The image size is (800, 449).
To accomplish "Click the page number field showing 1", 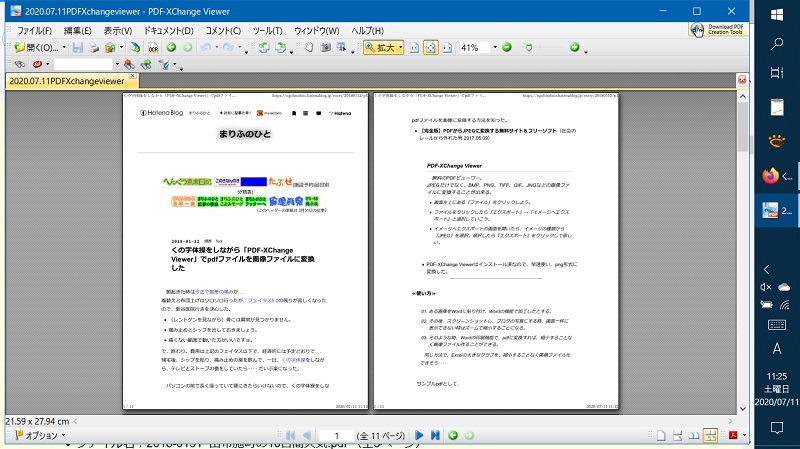I will (x=336, y=435).
